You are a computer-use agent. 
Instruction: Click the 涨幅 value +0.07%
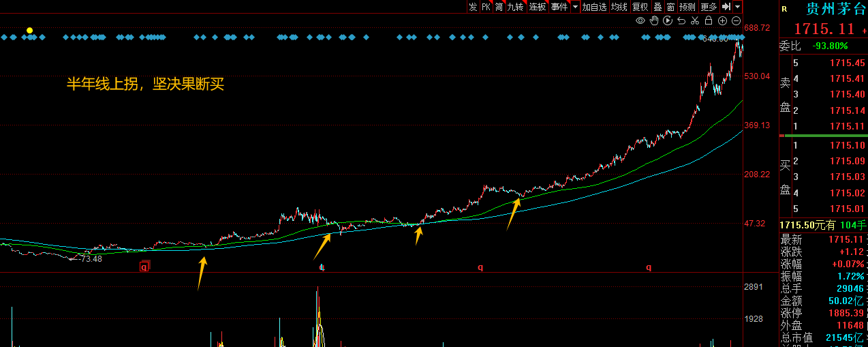848,264
